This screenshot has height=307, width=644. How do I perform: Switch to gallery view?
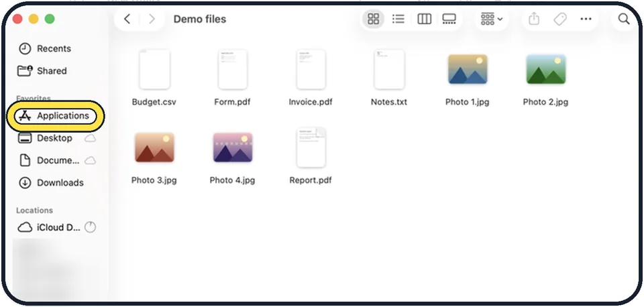[x=449, y=19]
